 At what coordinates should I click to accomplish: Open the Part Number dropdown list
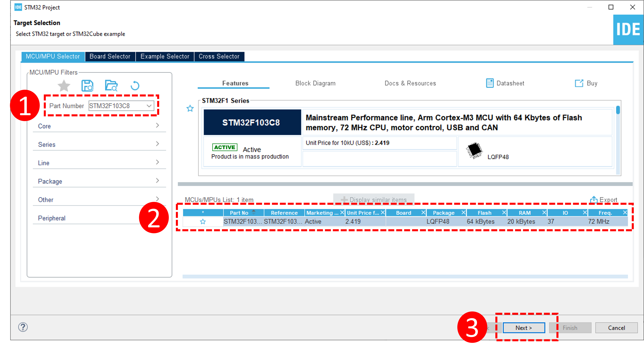(149, 106)
